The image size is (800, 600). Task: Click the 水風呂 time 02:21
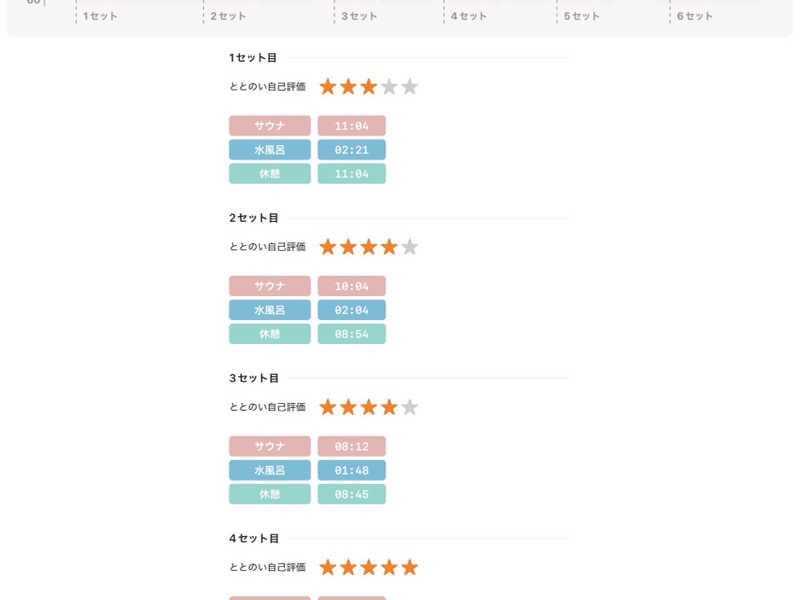[352, 149]
